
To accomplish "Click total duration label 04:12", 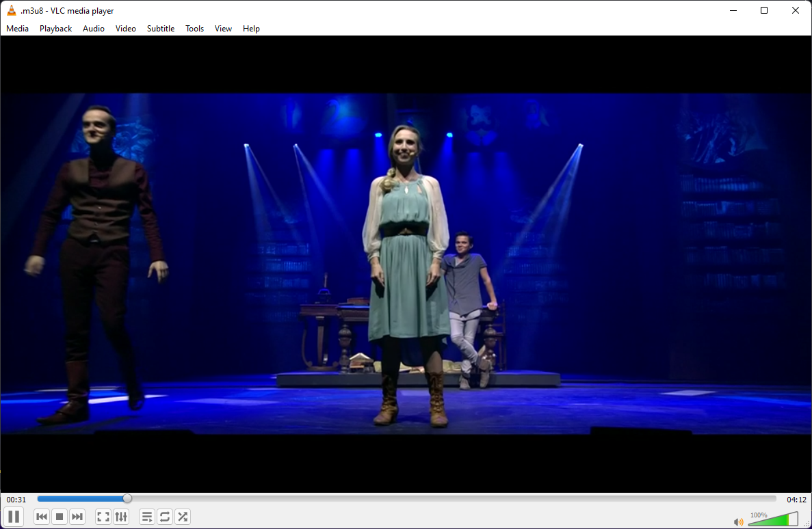I will [x=796, y=500].
